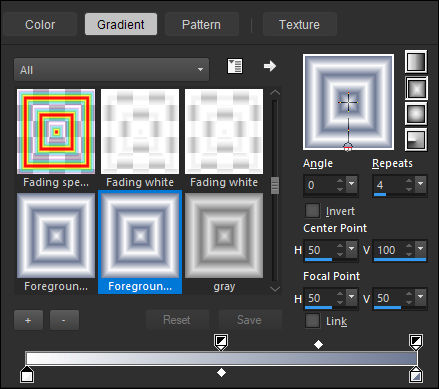The height and width of the screenshot is (389, 439).
Task: Open the Angle value dropdown arrow
Action: [x=352, y=184]
